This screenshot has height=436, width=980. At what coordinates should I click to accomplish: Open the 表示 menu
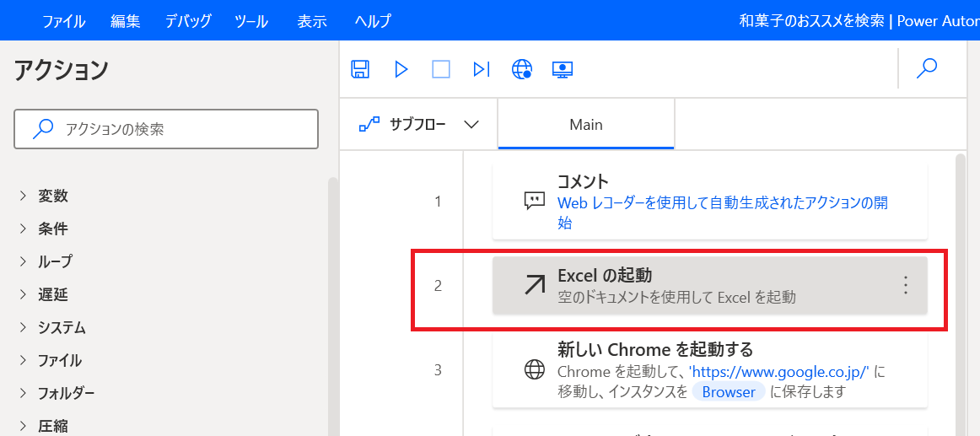313,21
